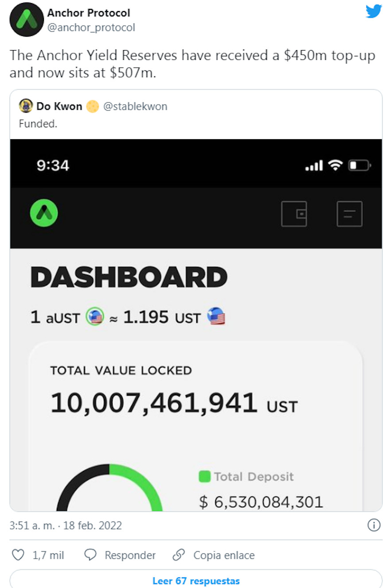Open the wallet icon in dashboard header
Image resolution: width=390 pixels, height=588 pixels.
click(294, 214)
